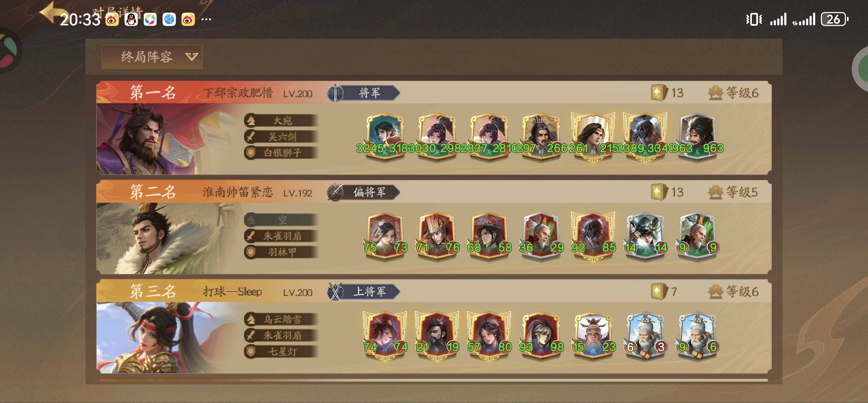
Task: Tap the 偏将军 rank badge
Action: (364, 192)
